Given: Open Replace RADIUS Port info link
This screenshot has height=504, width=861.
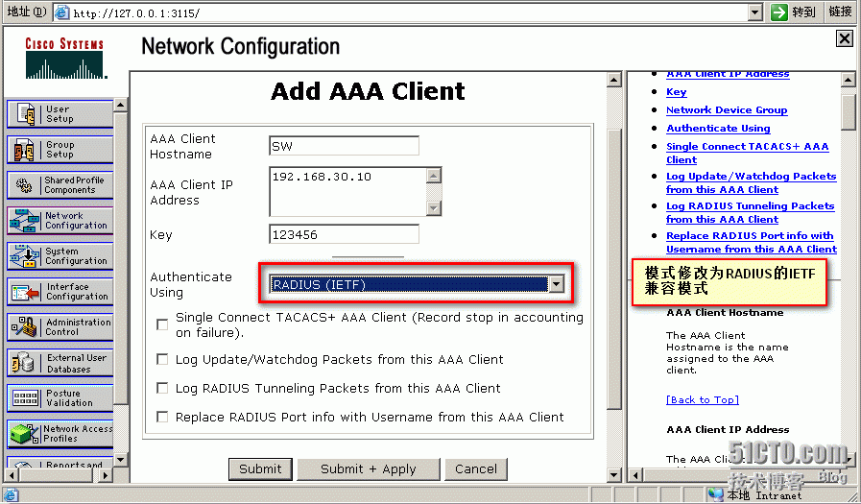Looking at the screenshot, I should coord(752,242).
